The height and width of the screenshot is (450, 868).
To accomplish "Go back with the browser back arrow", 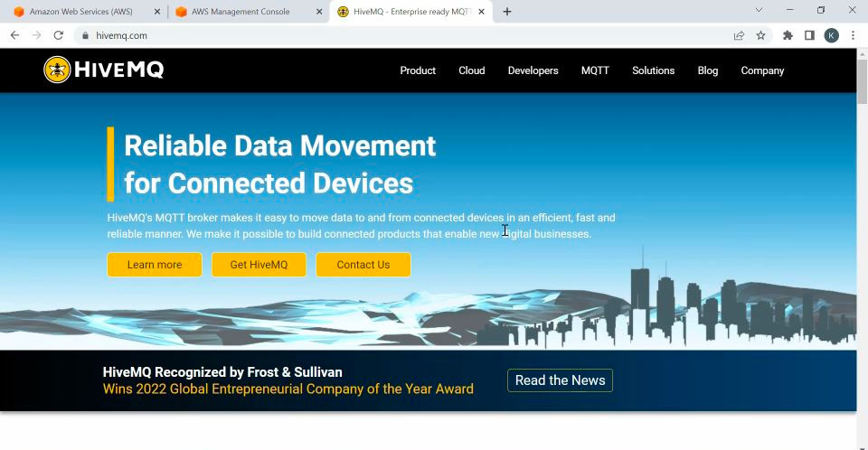I will 15,35.
